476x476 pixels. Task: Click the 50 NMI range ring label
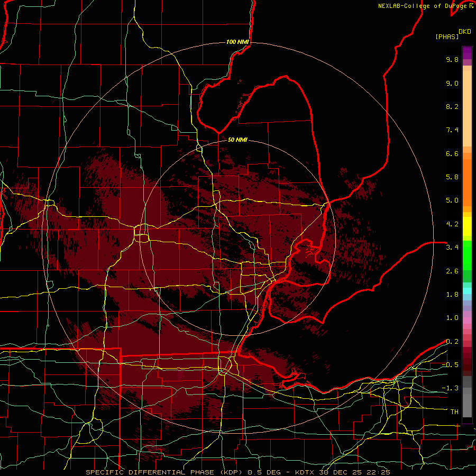(237, 140)
